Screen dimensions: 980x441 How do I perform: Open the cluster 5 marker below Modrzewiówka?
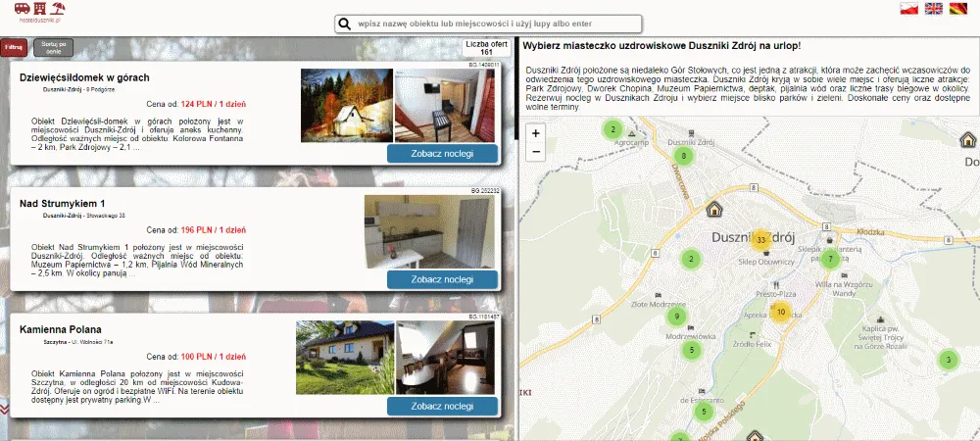tap(691, 350)
